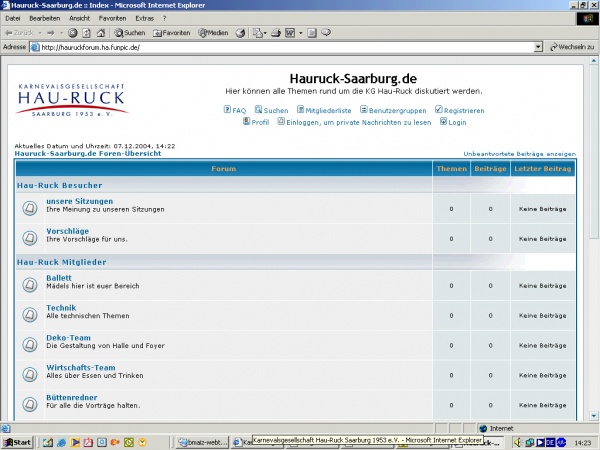Click the folder icon beside Büttenredner

tap(29, 404)
